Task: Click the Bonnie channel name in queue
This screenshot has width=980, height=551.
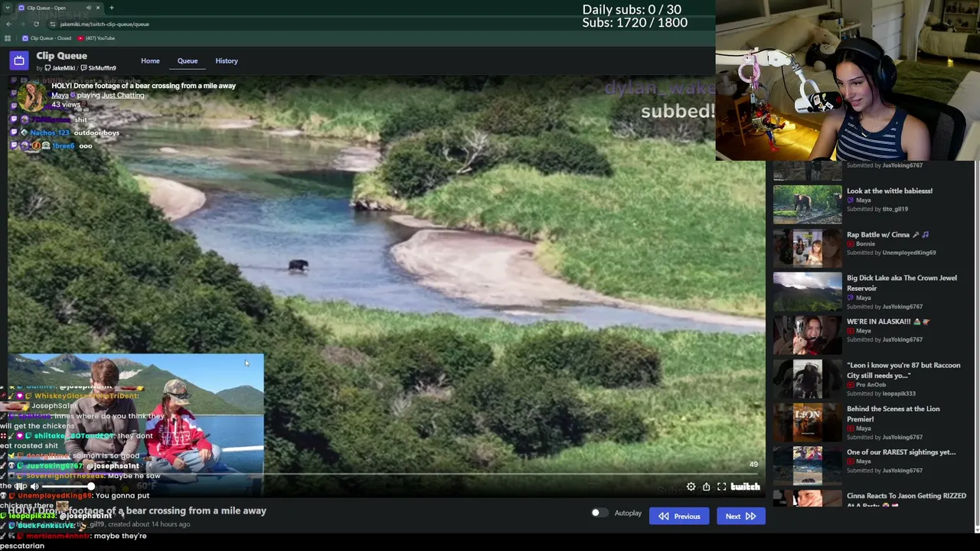Action: pyautogui.click(x=865, y=243)
